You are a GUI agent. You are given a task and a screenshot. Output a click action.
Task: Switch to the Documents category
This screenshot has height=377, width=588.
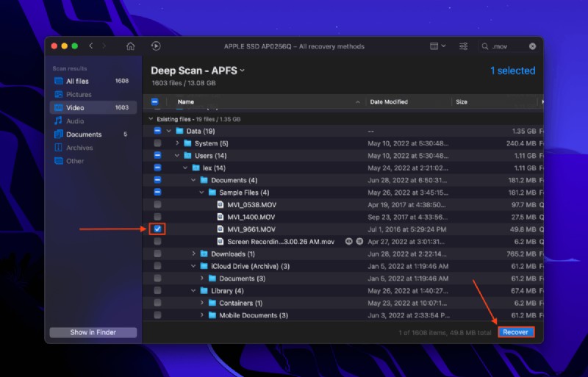(83, 134)
